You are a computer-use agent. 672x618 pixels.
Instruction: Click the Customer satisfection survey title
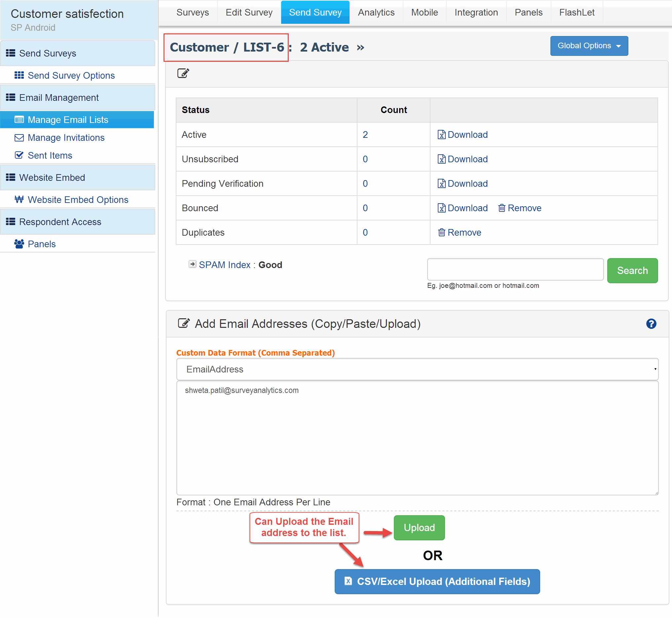pos(67,14)
